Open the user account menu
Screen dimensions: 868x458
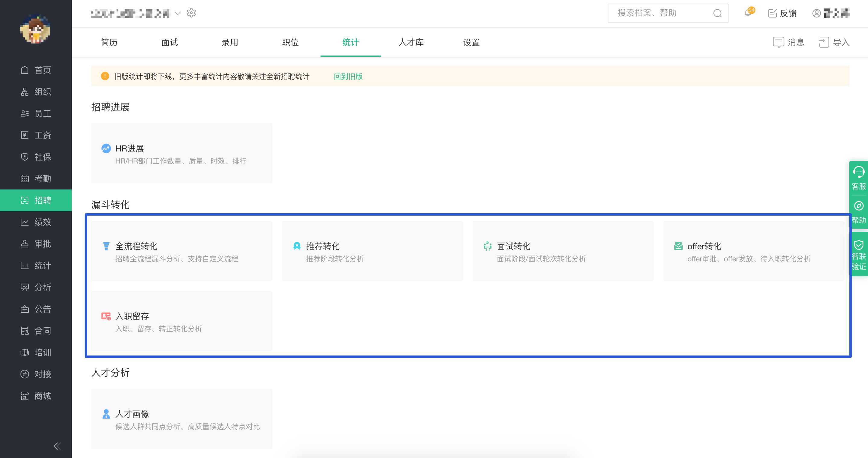pos(831,13)
